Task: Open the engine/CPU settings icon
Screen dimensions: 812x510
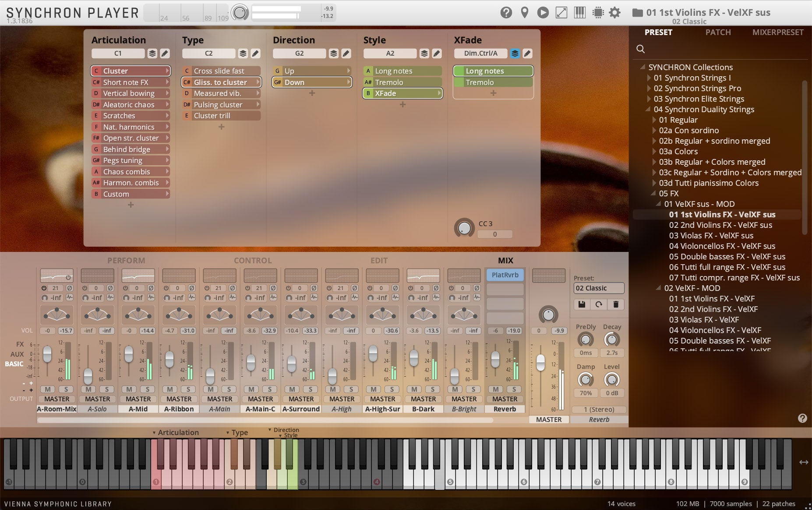Action: click(x=597, y=12)
